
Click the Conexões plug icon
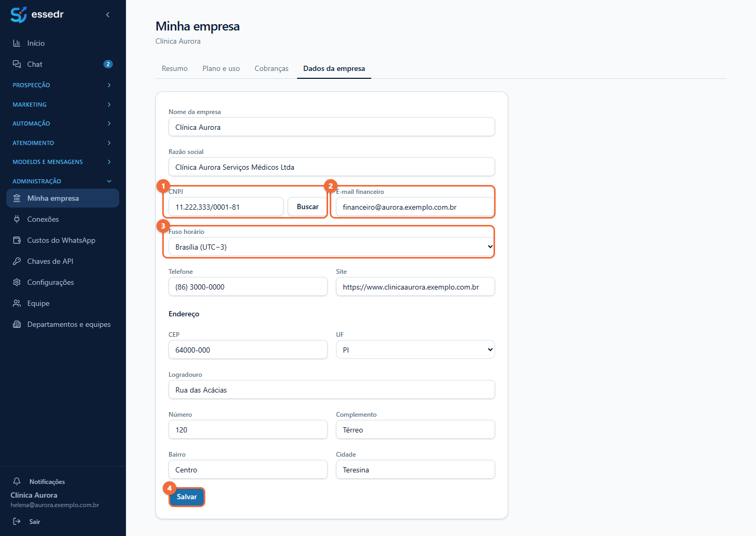coord(17,219)
